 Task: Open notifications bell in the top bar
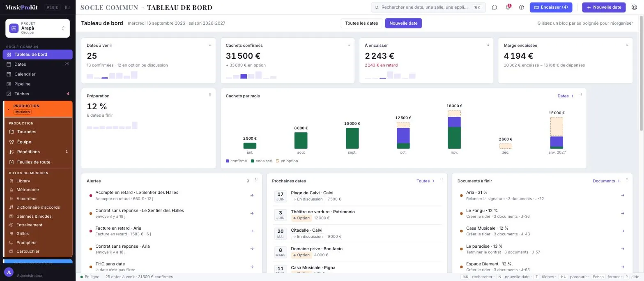508,7
